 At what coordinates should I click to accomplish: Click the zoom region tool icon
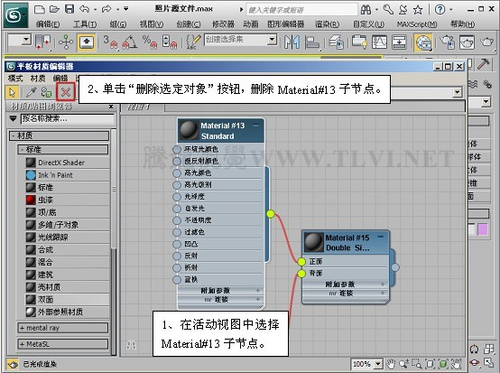pos(417,364)
